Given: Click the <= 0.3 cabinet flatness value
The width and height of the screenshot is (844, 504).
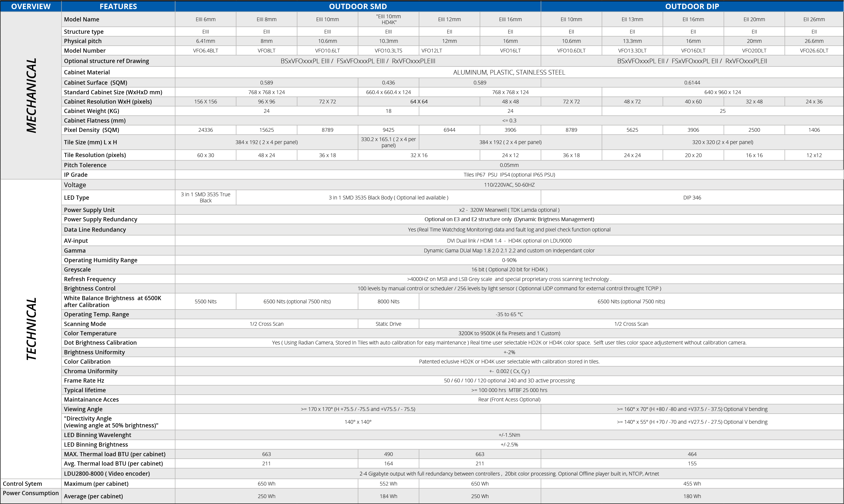Looking at the screenshot, I should (x=509, y=121).
